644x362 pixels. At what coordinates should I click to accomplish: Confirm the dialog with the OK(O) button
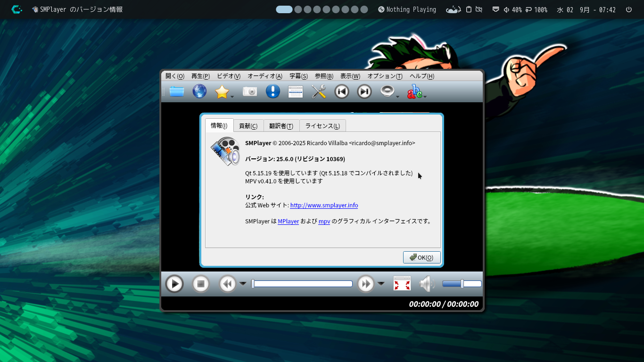click(x=422, y=257)
